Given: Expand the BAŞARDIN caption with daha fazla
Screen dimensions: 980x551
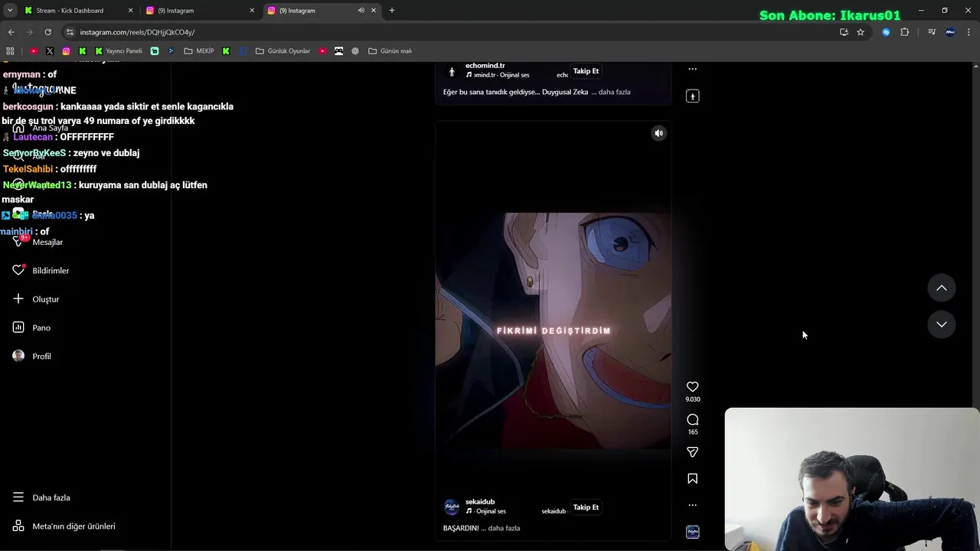Looking at the screenshot, I should (x=504, y=528).
